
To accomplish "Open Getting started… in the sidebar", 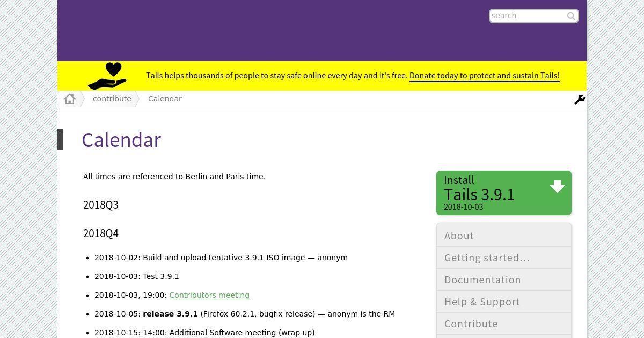I will [x=504, y=258].
